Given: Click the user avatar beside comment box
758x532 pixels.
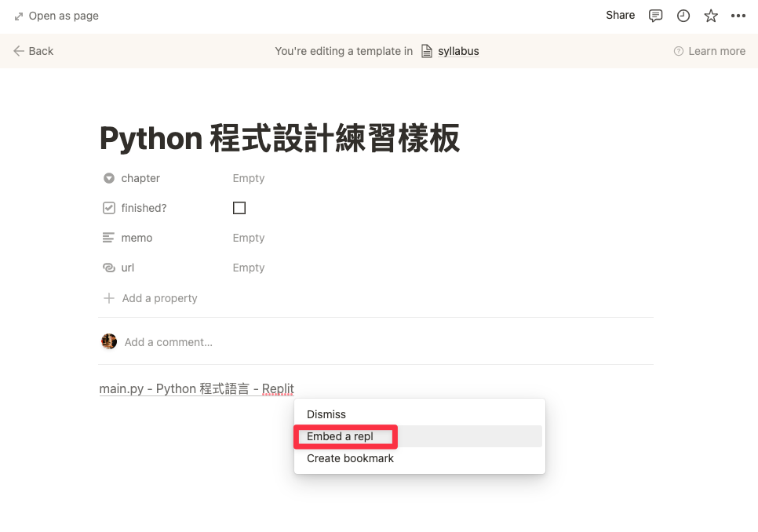Looking at the screenshot, I should [x=109, y=341].
